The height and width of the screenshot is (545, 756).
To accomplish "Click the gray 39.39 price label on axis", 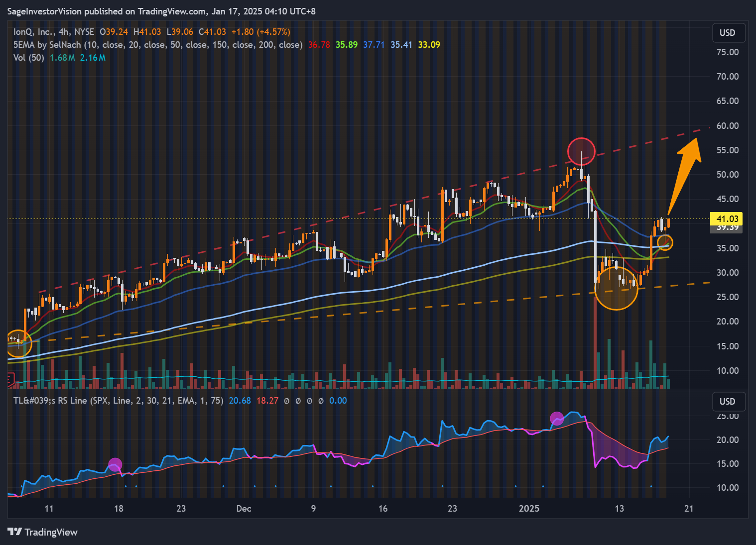I will pyautogui.click(x=726, y=228).
